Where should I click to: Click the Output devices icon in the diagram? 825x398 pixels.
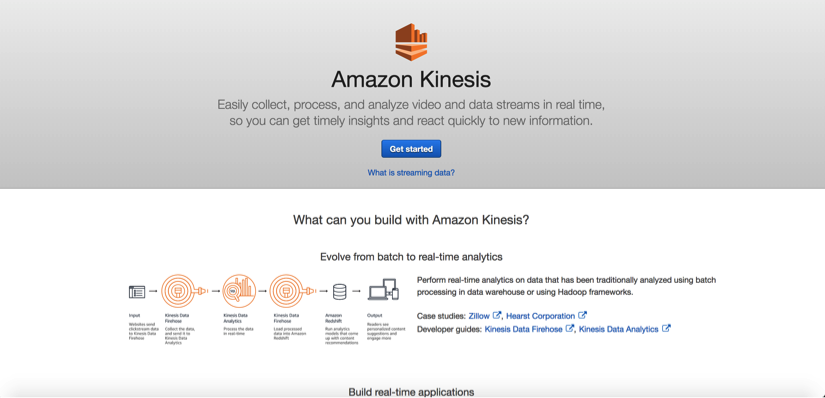(x=384, y=290)
